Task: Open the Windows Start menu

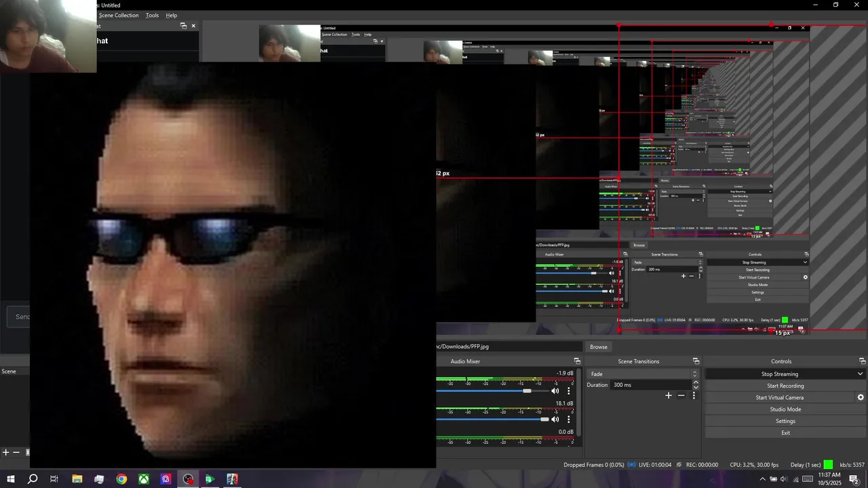Action: coord(10,479)
